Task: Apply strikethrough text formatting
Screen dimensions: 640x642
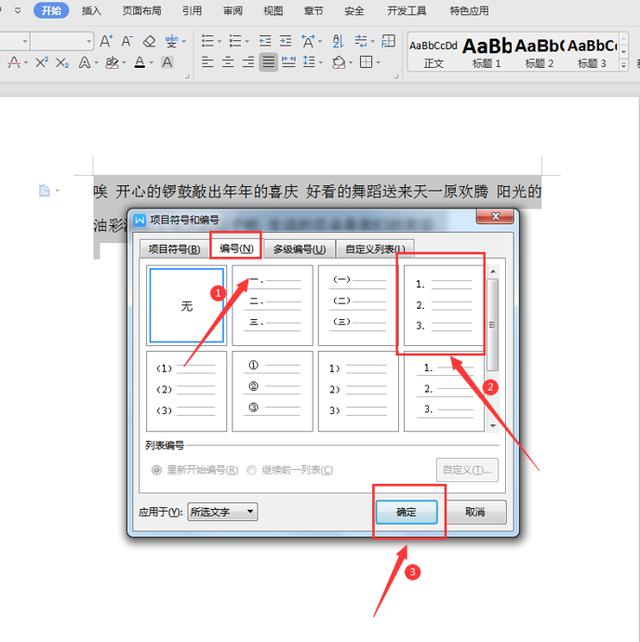Action: (14, 63)
